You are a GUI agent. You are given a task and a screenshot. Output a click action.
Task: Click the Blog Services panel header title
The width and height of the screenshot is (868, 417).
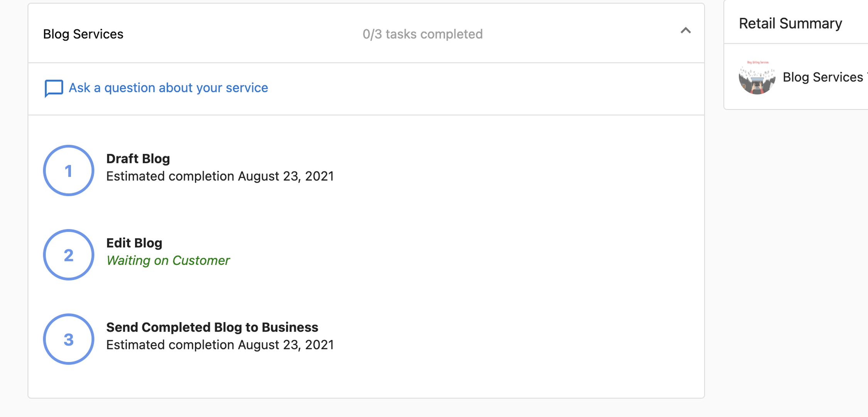(x=83, y=34)
